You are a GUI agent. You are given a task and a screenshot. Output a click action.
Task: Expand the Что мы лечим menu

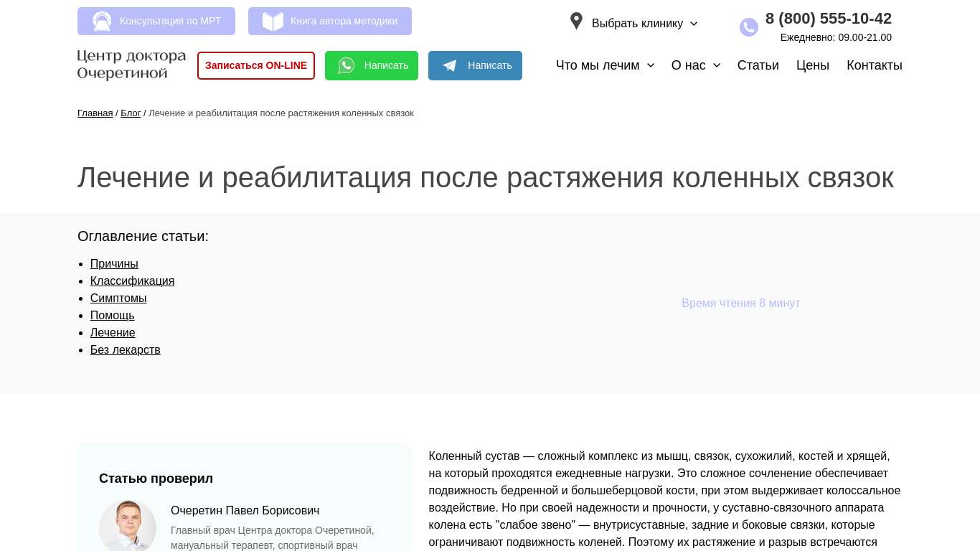click(605, 65)
